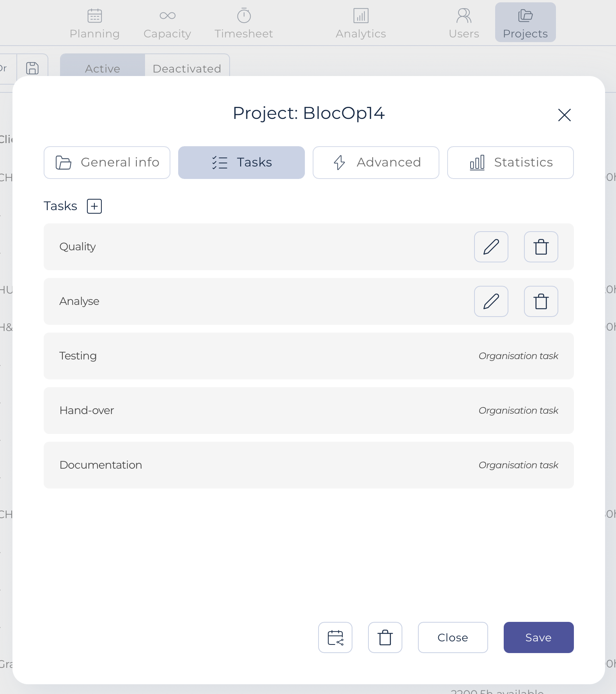The width and height of the screenshot is (616, 694).
Task: Switch to the Advanced tab
Action: (376, 163)
